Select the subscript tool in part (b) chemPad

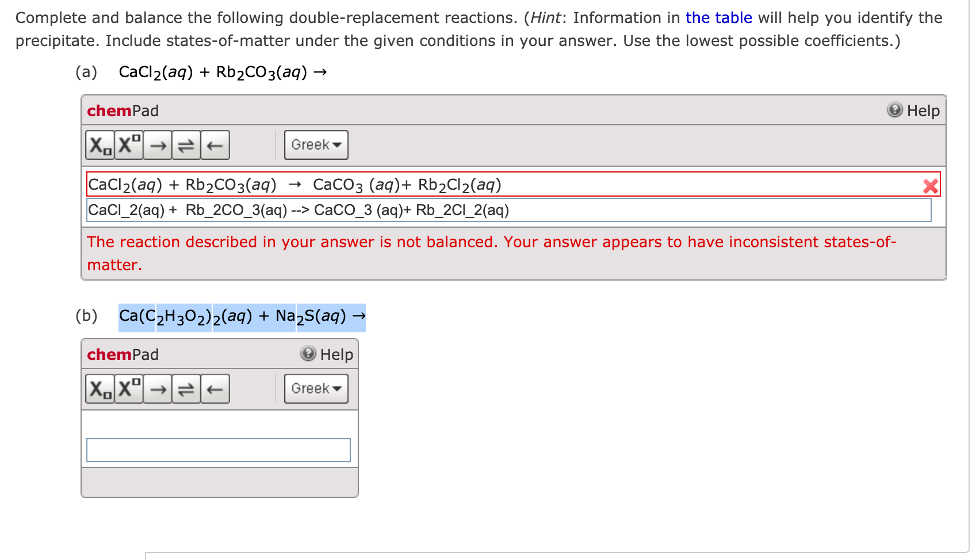pyautogui.click(x=99, y=389)
